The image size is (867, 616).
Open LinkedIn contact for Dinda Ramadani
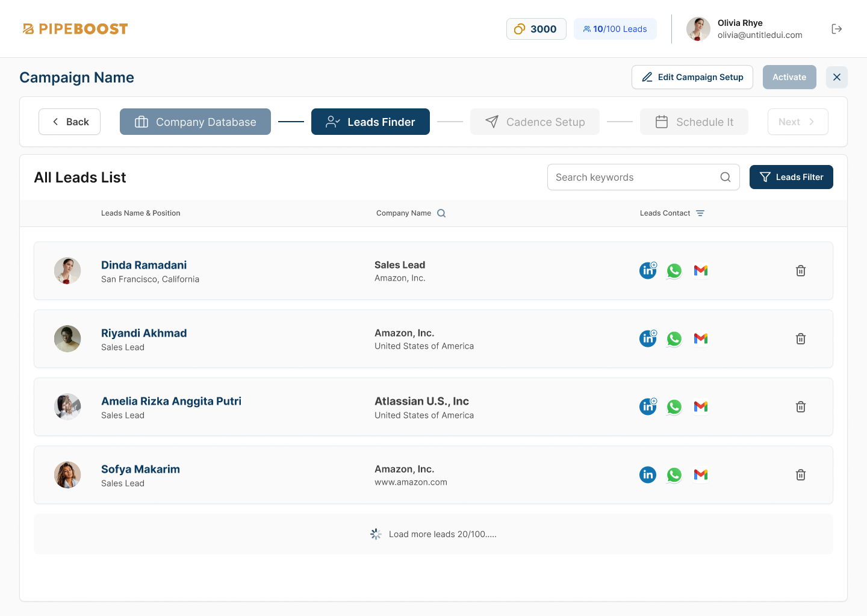tap(648, 270)
